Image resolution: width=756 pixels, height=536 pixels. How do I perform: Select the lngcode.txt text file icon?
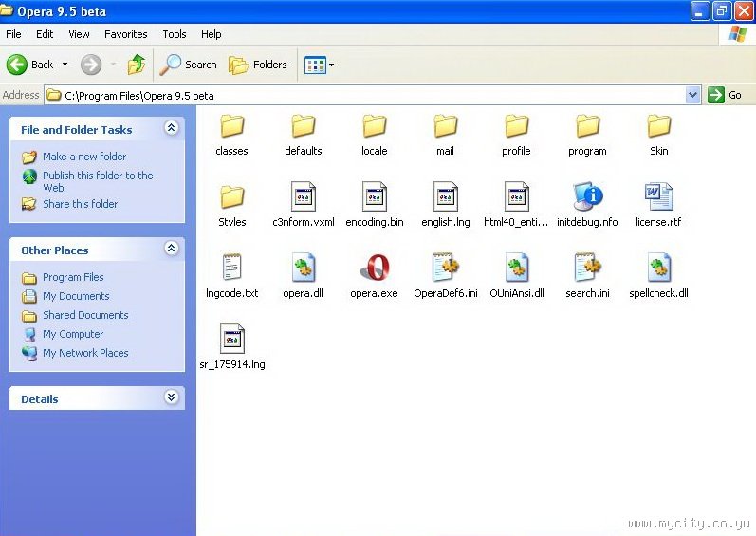[231, 267]
